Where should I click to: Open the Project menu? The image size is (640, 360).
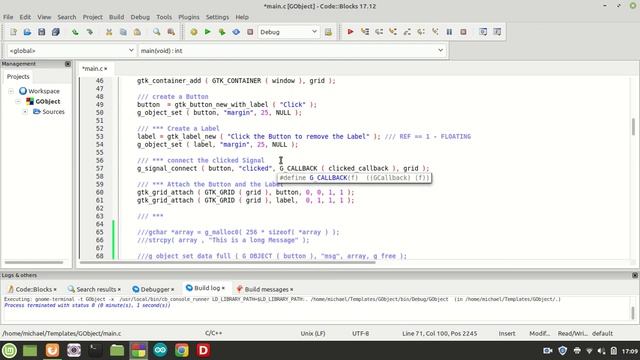(x=93, y=17)
